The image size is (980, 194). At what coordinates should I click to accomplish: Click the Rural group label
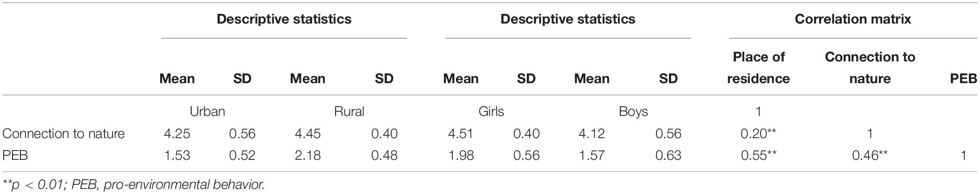[349, 111]
